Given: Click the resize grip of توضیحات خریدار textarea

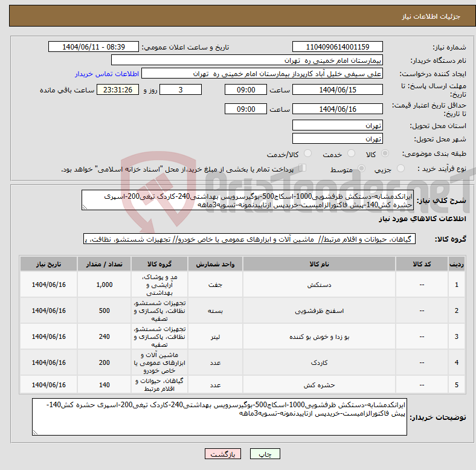Looking at the screenshot, I should [35, 432].
